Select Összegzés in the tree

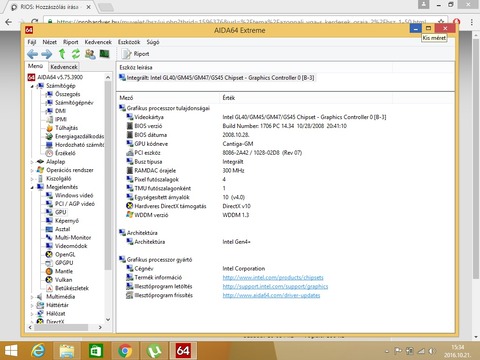click(x=67, y=94)
